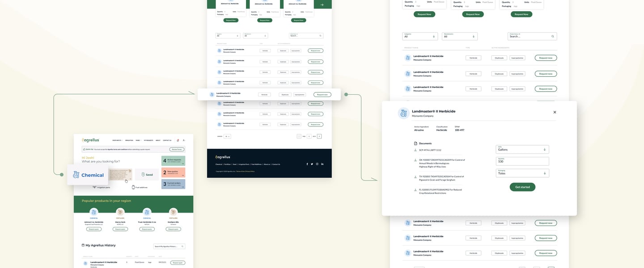
Task: Open the blue Current orders card
Action: click(x=173, y=184)
